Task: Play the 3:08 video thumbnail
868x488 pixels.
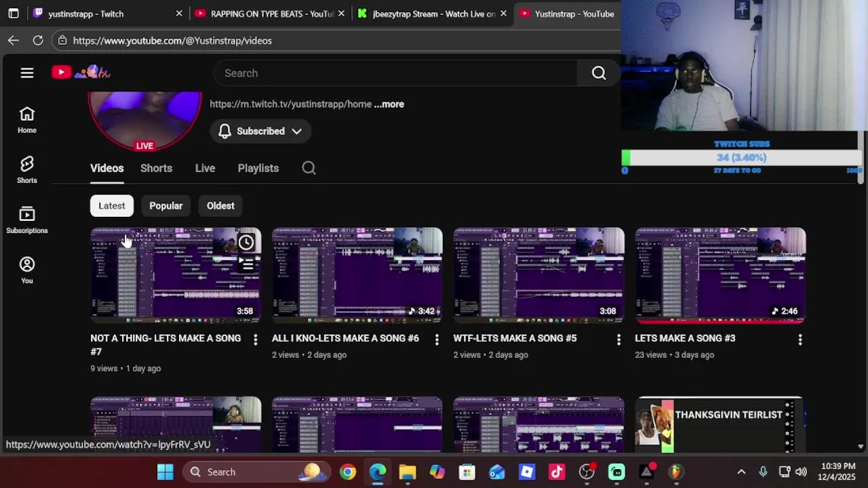Action: point(539,275)
